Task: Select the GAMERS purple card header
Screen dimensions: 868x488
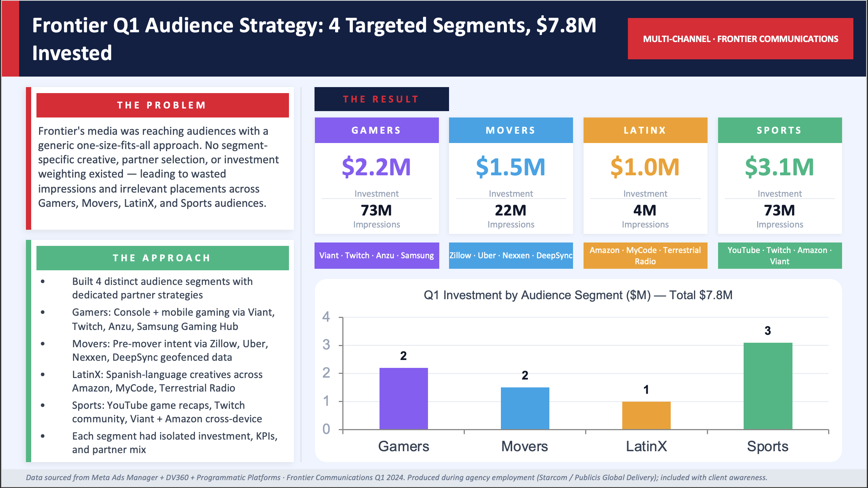Action: tap(377, 130)
